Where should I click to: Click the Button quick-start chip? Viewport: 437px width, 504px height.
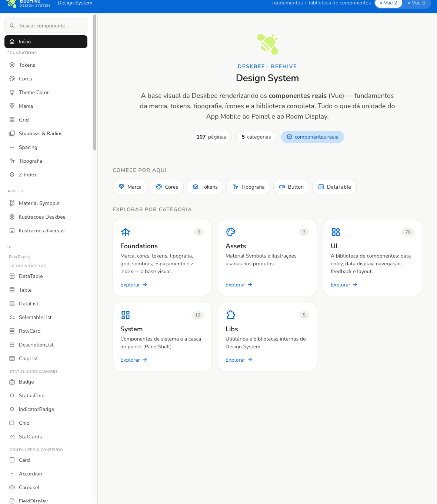tap(291, 187)
